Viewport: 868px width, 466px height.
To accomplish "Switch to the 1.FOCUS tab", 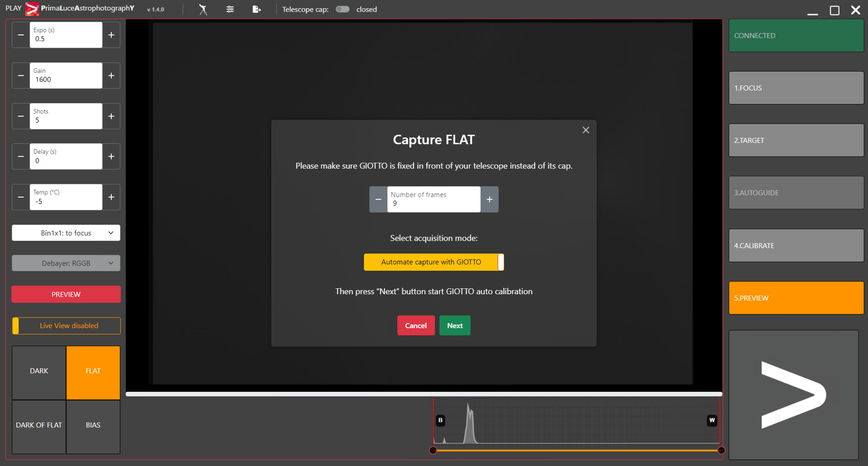I will tap(796, 88).
